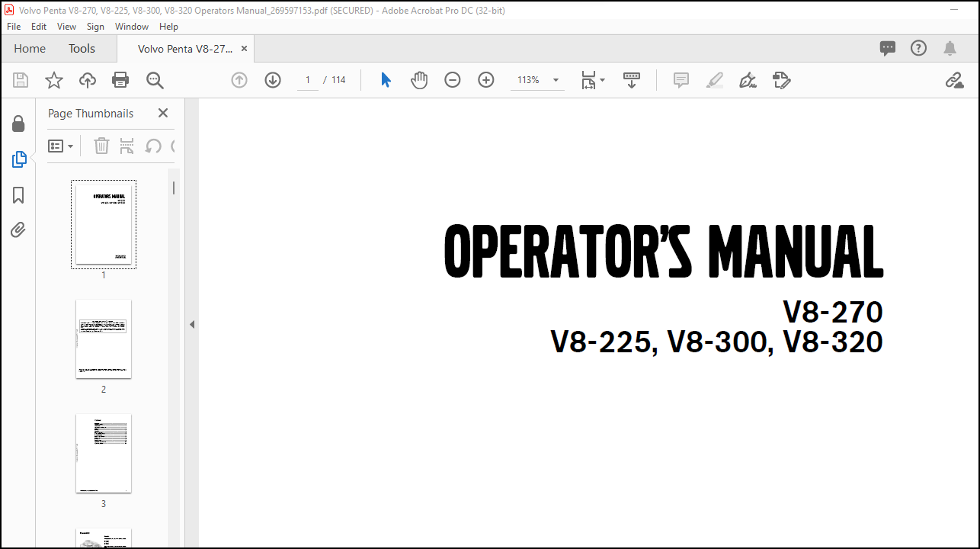The image size is (980, 549).
Task: Open the help question mark icon
Action: (x=919, y=48)
